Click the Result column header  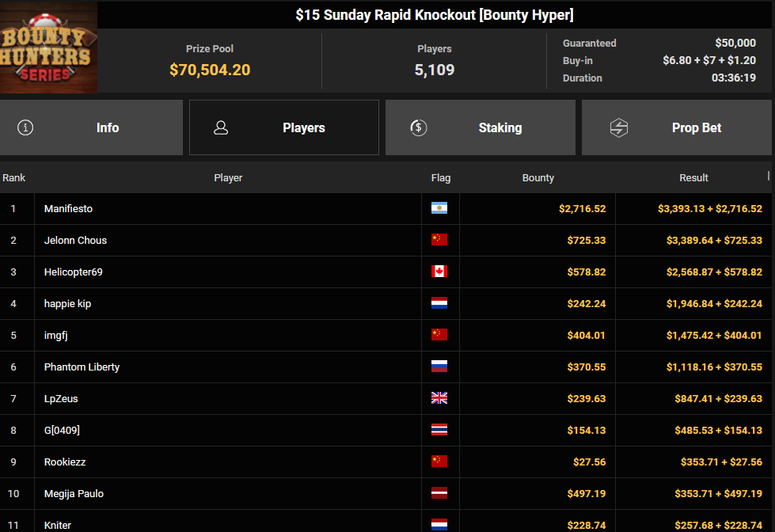pos(693,178)
